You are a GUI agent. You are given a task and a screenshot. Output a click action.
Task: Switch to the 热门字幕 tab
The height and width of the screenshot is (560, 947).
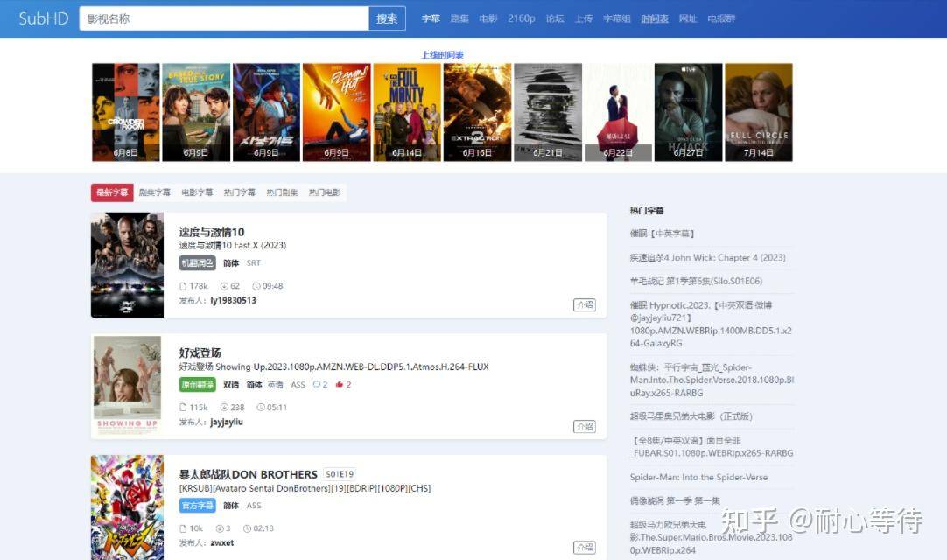click(239, 192)
